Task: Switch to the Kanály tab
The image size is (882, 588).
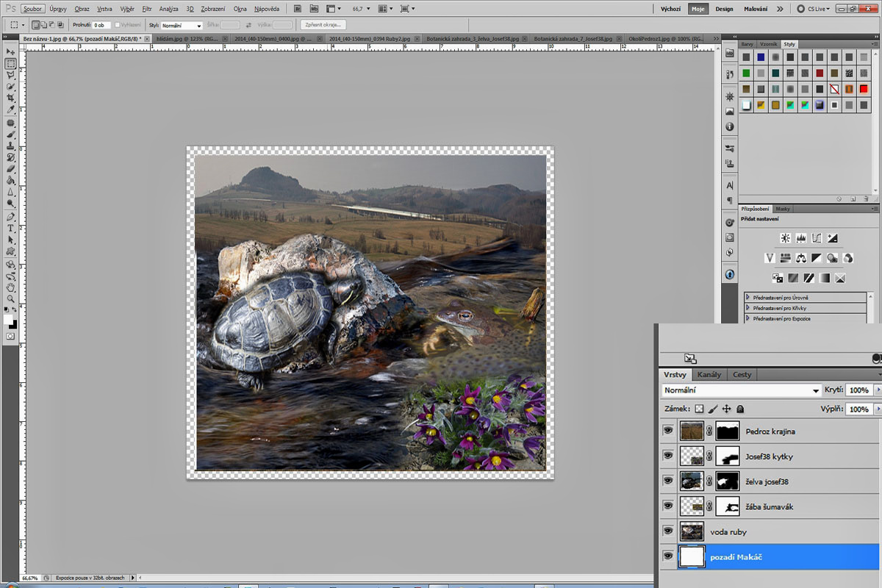Action: point(709,374)
